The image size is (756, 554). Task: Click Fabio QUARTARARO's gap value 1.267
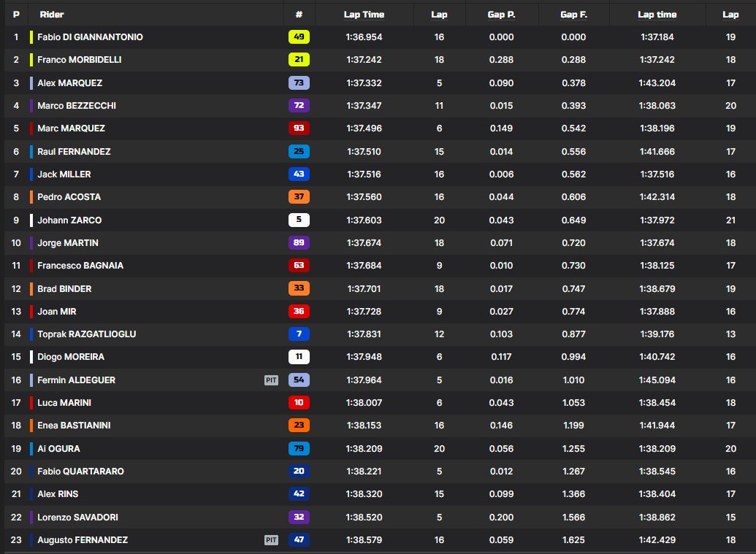click(x=573, y=472)
